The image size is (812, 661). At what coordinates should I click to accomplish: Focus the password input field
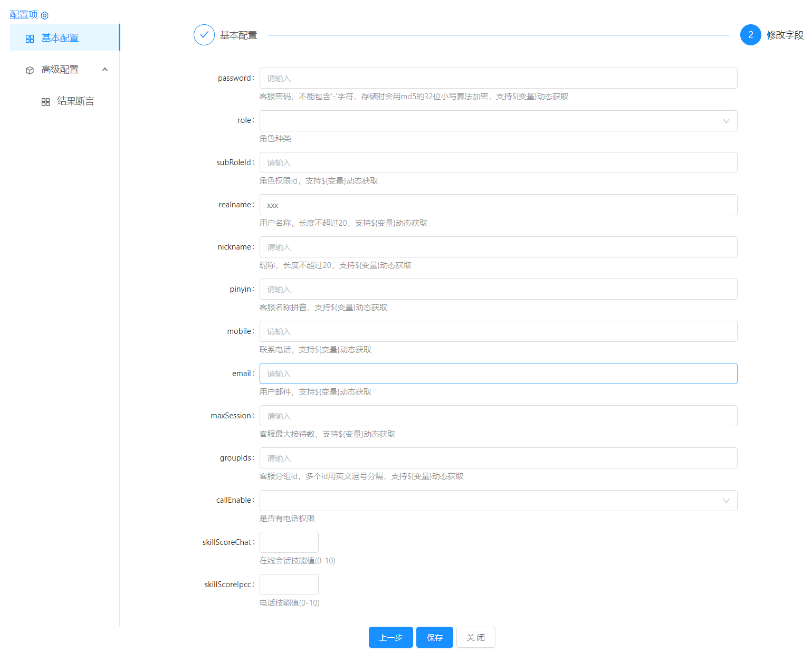pos(498,78)
